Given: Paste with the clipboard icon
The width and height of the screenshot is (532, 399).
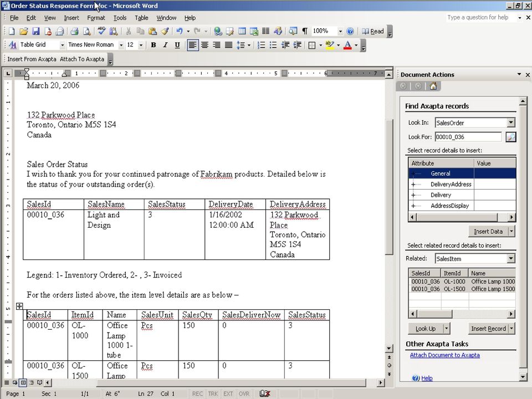Looking at the screenshot, I should click(x=152, y=31).
